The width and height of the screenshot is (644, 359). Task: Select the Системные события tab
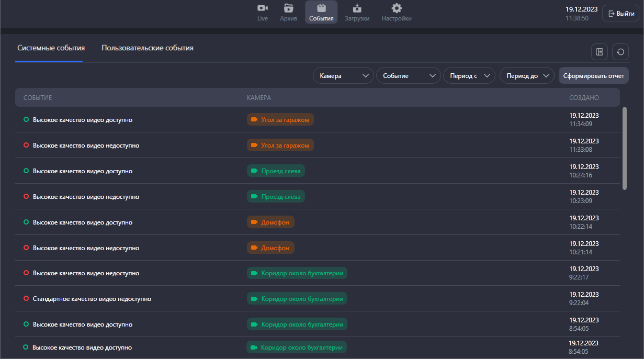[x=51, y=48]
